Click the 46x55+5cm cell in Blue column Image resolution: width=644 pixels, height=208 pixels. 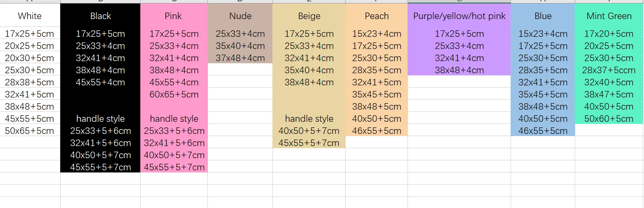(x=543, y=131)
